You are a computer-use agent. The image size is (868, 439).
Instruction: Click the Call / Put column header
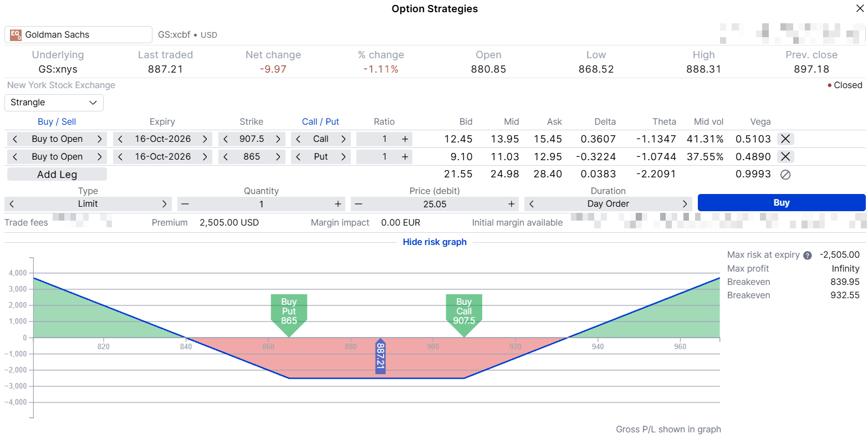320,122
